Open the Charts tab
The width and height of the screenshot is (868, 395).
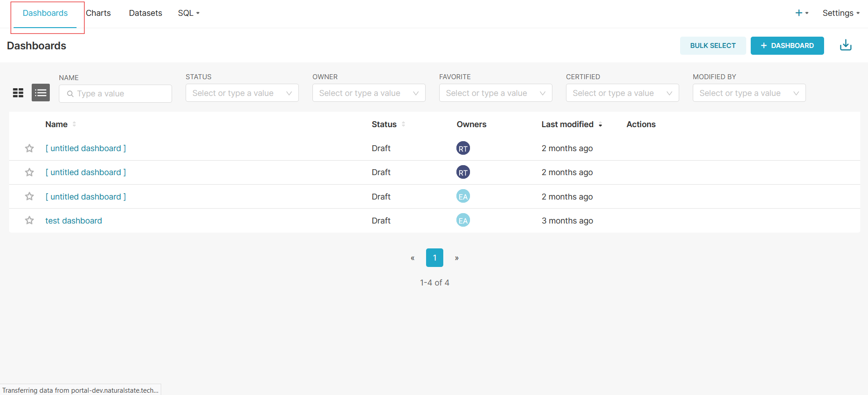[x=98, y=13]
